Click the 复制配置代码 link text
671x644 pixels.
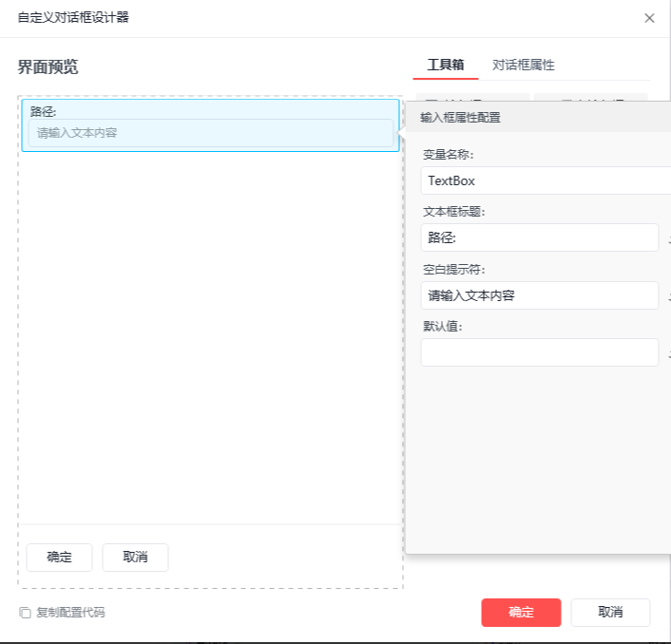[x=70, y=613]
